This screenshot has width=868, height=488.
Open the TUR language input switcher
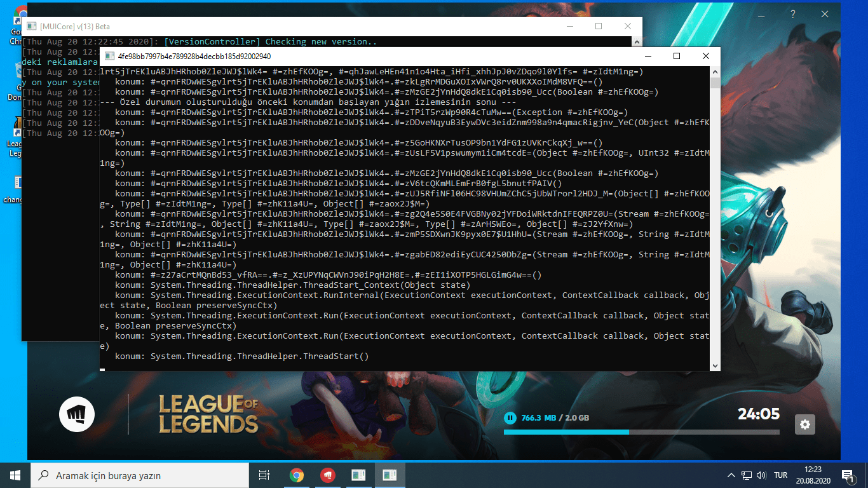[780, 475]
